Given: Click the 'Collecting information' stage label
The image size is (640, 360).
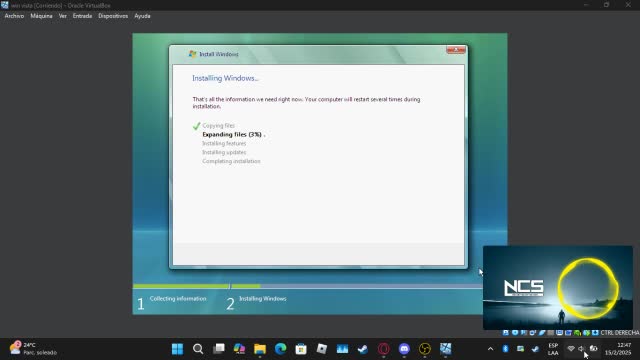Looking at the screenshot, I should coord(178,299).
